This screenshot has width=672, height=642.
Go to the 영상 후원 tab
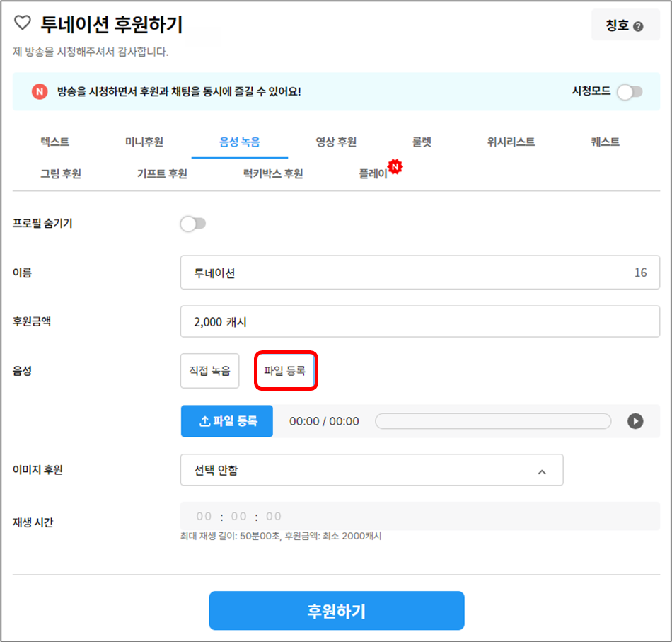coord(336,142)
